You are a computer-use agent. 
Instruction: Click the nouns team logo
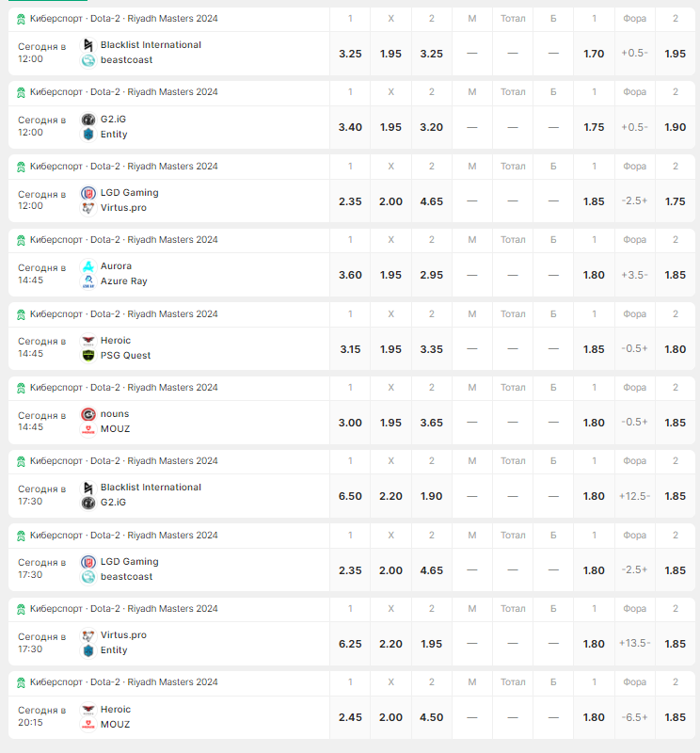[88, 414]
